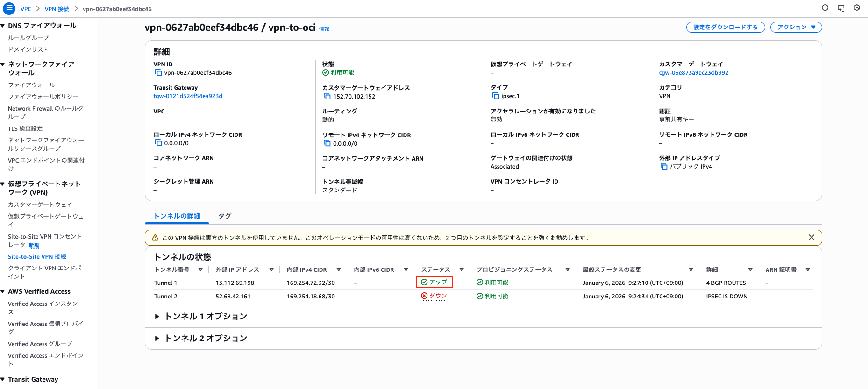Click the warning triangle icon in banner
This screenshot has width=868, height=389.
coord(155,238)
